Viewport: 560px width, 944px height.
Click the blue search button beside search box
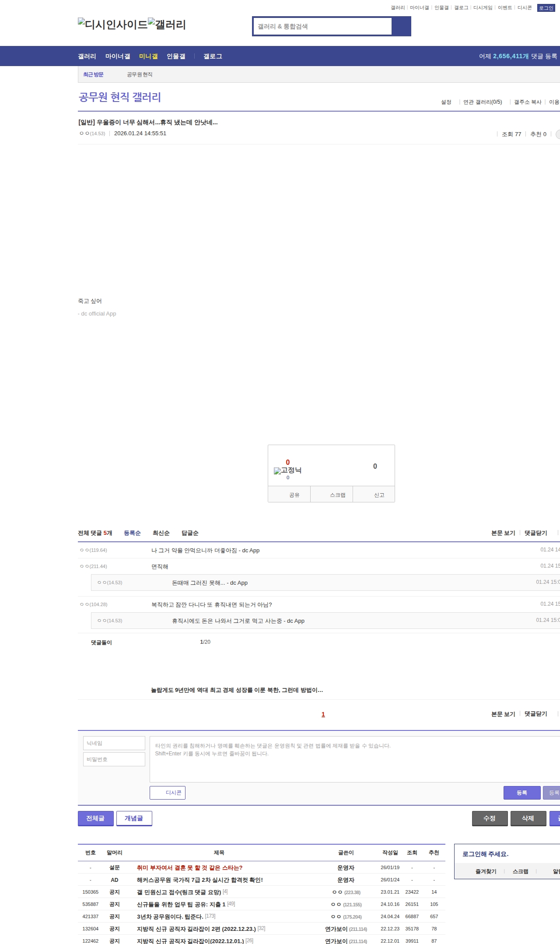402,26
